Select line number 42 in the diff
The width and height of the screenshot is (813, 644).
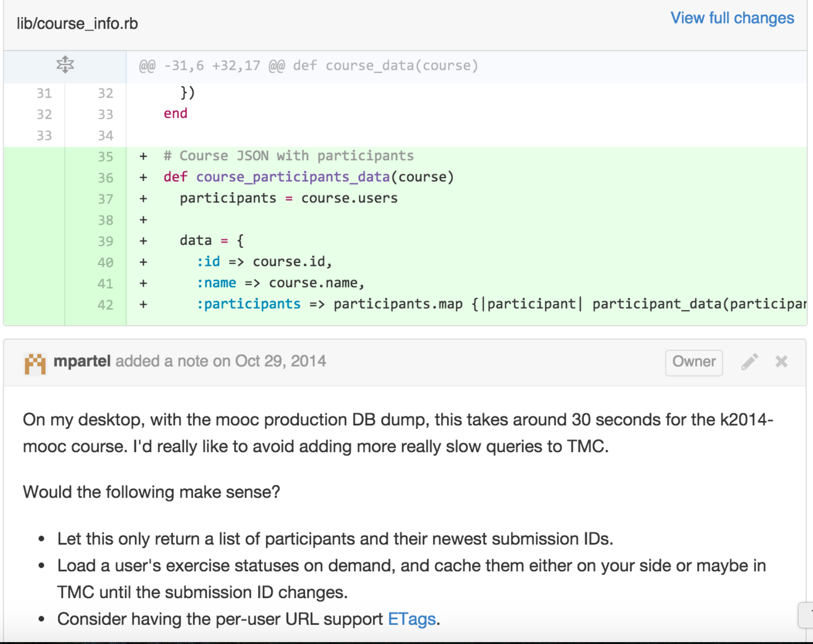coord(105,305)
